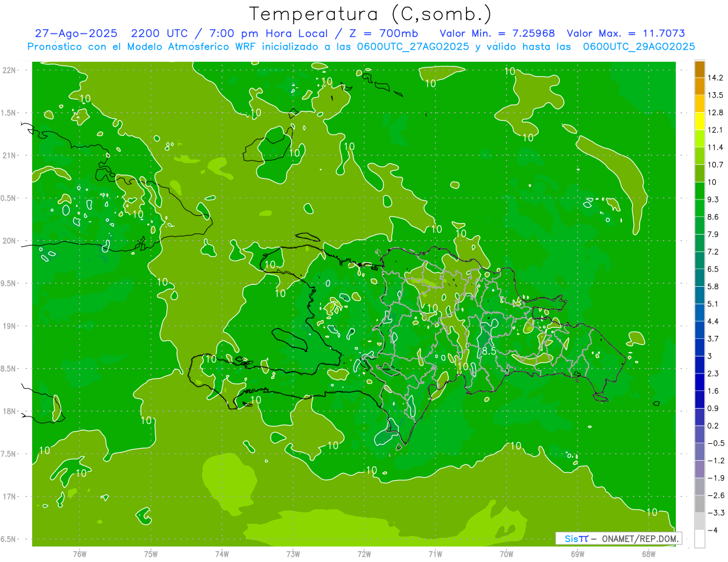Click the "70W" longitude axis label

507,554
